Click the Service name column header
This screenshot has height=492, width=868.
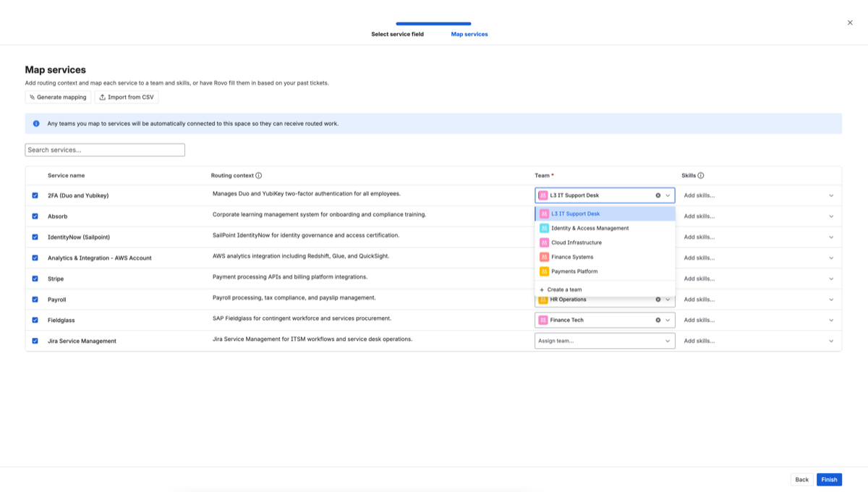[66, 176]
